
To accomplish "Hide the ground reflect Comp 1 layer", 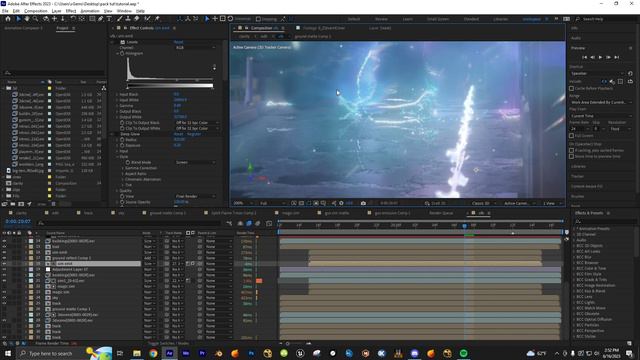I will point(4,258).
